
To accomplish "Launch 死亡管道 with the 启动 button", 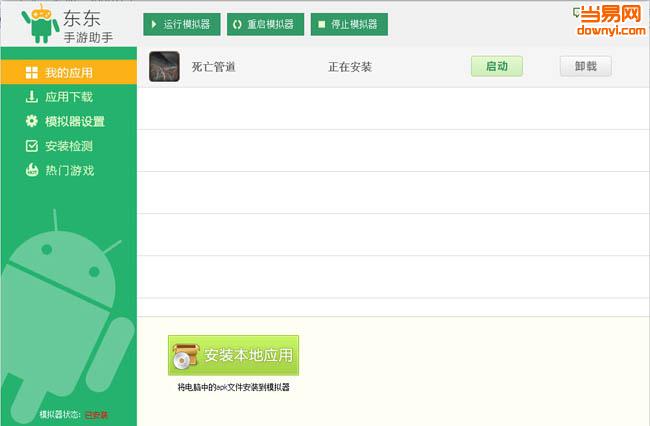I will pyautogui.click(x=497, y=66).
